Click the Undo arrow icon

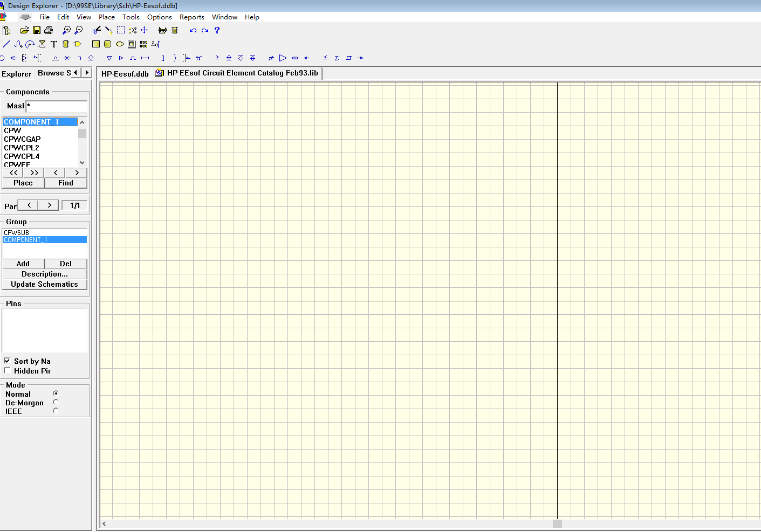coord(193,31)
